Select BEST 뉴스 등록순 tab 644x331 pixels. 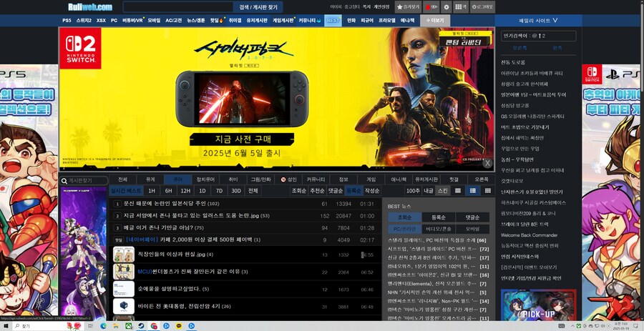click(x=439, y=217)
